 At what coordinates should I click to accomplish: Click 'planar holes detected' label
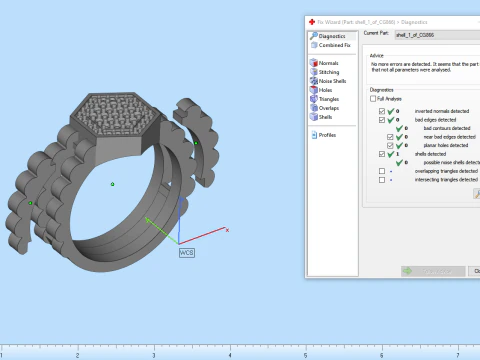click(446, 145)
